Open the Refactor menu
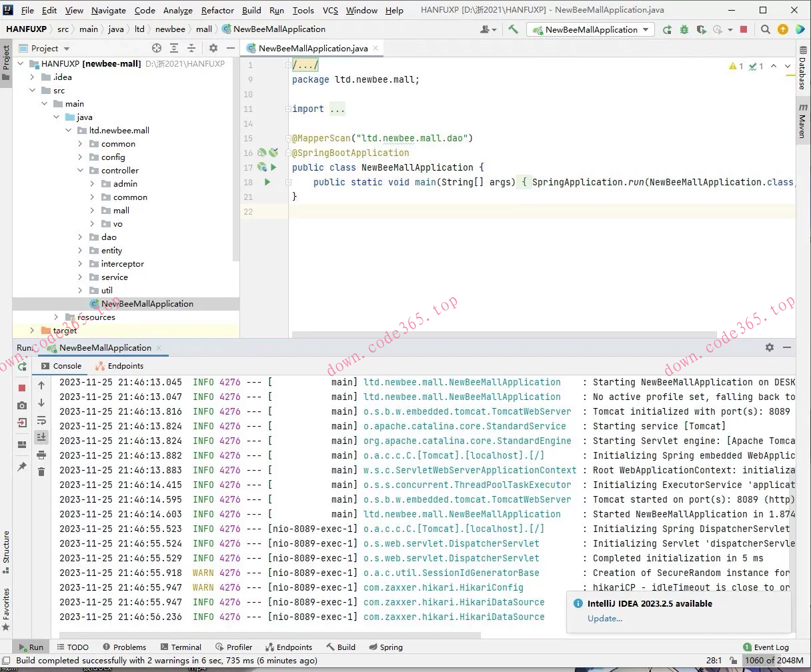811x672 pixels. coord(217,10)
